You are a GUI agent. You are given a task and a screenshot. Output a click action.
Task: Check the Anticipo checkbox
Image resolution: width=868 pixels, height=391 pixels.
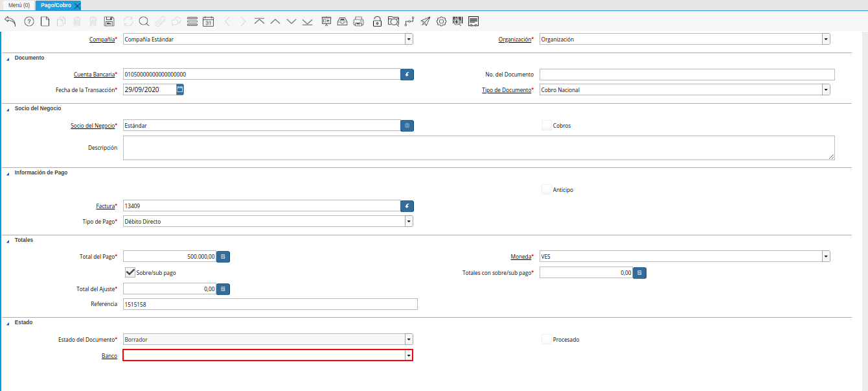pos(547,190)
